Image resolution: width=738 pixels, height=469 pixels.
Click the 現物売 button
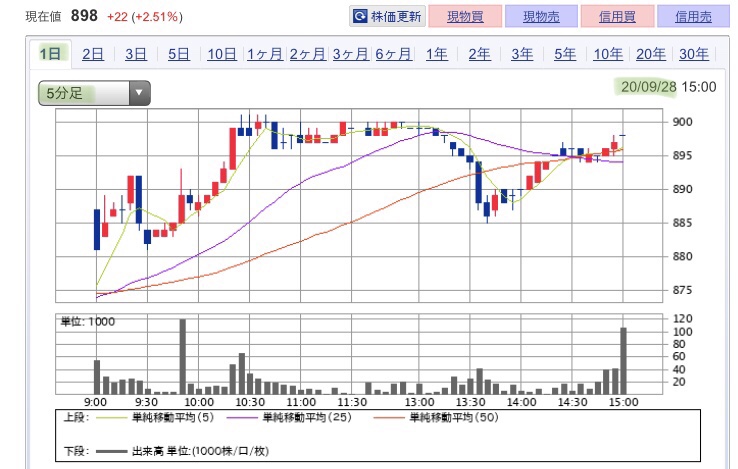(x=541, y=16)
